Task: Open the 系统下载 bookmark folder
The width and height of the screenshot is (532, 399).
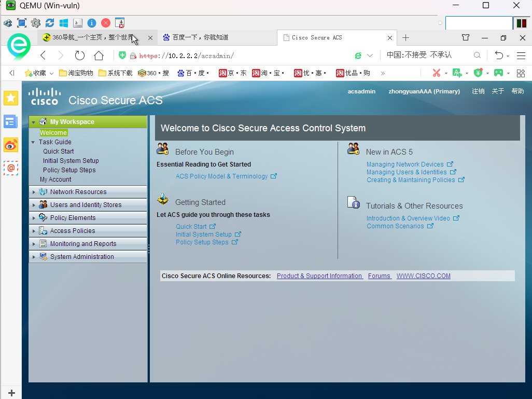Action: click(x=115, y=73)
